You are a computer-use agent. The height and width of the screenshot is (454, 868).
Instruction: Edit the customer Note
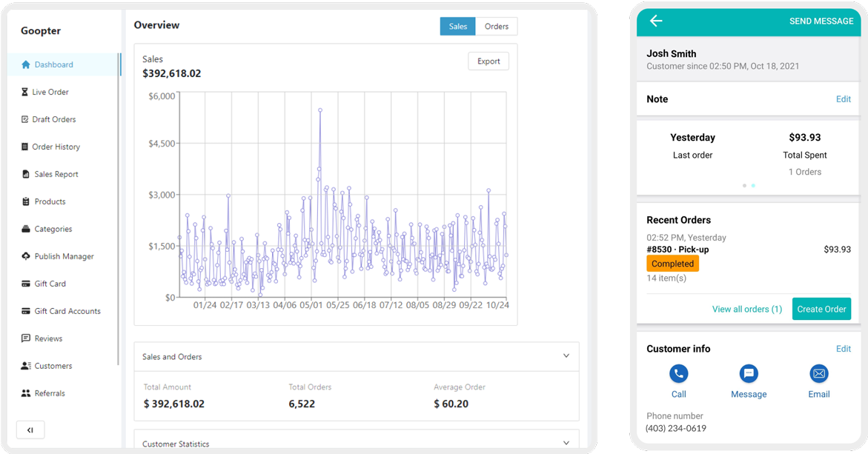tap(843, 99)
